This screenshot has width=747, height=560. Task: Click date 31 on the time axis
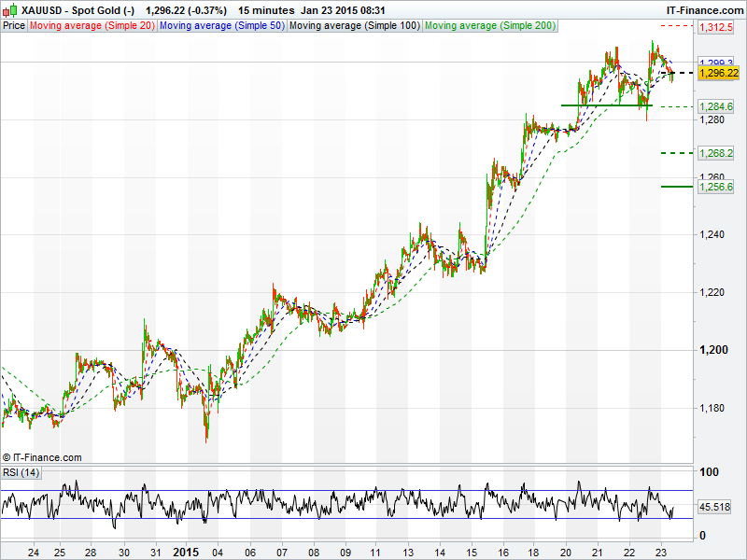point(156,553)
